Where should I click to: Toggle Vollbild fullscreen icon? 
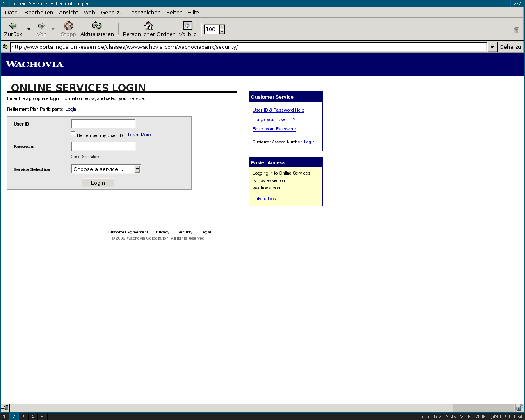point(187,25)
